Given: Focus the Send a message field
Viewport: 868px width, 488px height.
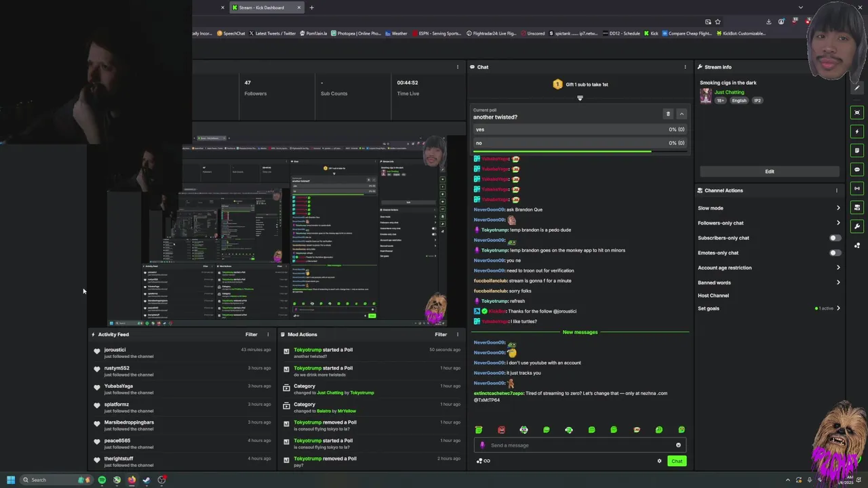Looking at the screenshot, I should tap(580, 445).
